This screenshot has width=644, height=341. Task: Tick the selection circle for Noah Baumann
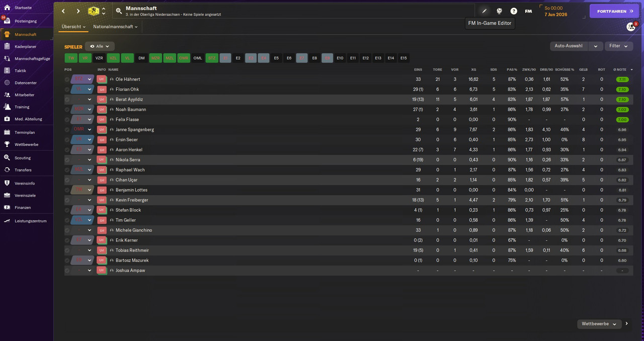(x=67, y=110)
